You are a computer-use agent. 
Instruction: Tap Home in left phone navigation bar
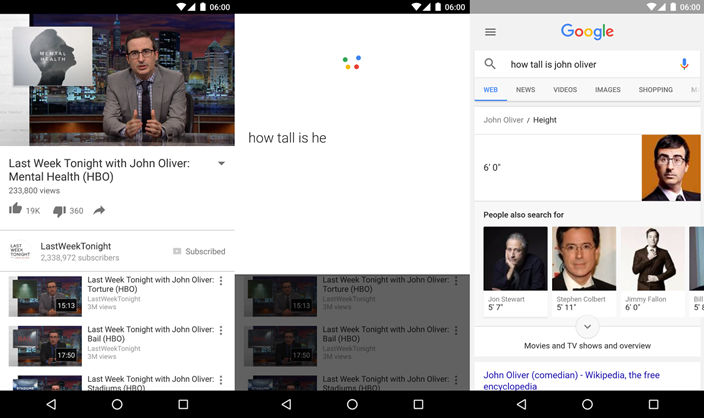117,405
